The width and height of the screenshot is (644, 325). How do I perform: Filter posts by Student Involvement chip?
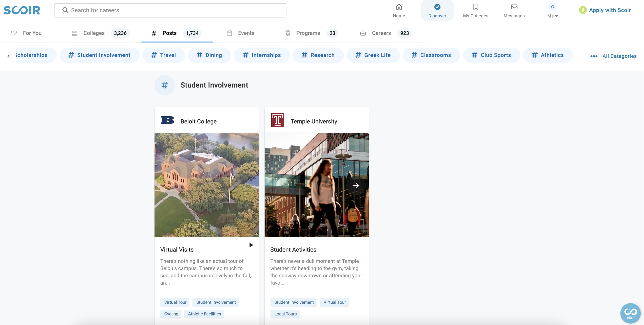99,55
